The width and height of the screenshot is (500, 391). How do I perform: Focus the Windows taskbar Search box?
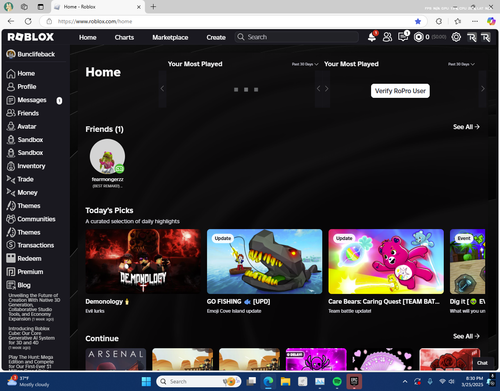199,381
